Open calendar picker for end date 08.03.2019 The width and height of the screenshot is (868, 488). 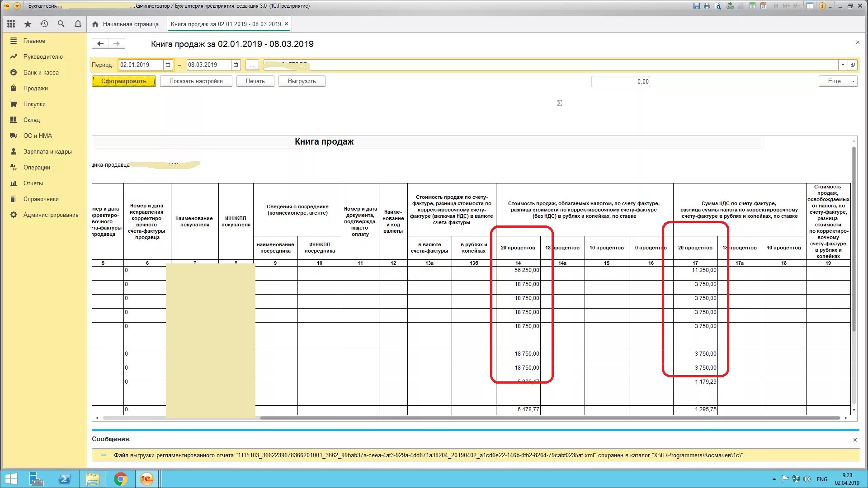(x=236, y=65)
